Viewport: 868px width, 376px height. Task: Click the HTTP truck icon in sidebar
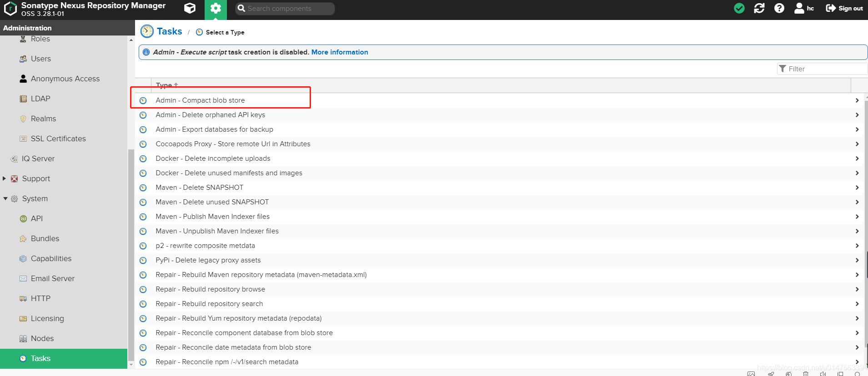coord(23,298)
